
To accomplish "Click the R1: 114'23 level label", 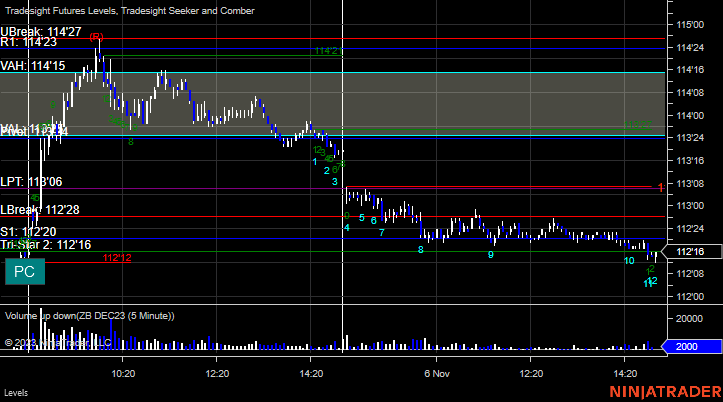I will pos(29,42).
